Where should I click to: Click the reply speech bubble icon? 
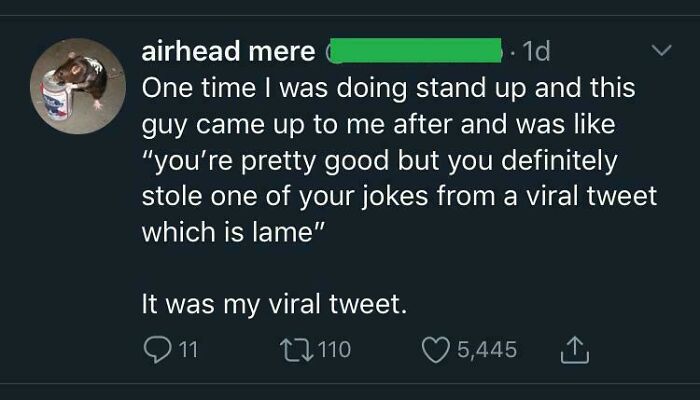[160, 349]
